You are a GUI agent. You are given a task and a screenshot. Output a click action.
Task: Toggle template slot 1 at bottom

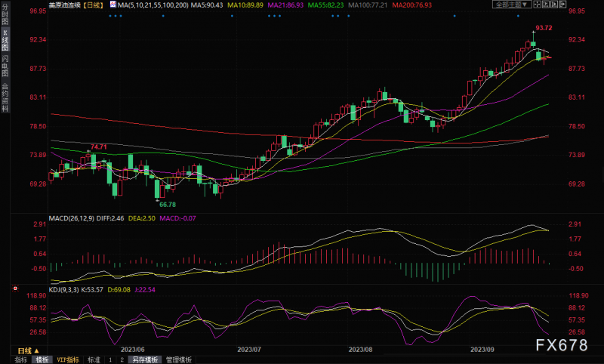[x=110, y=360]
